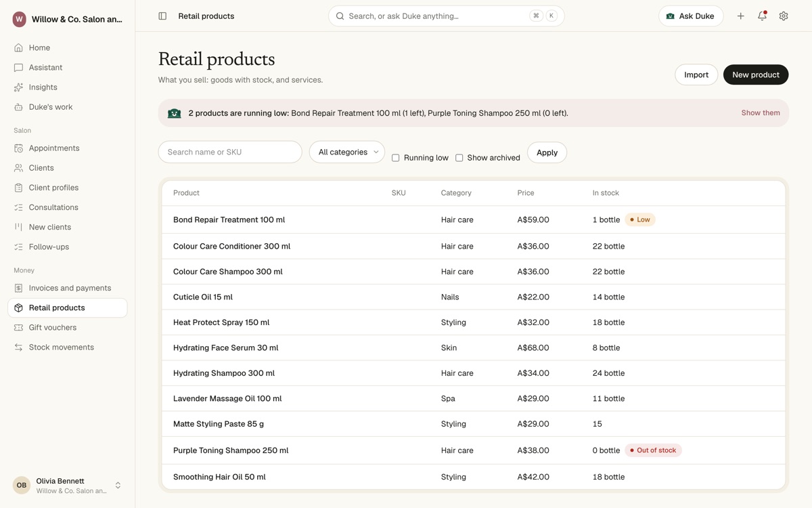Click the Stock movements arrows icon

(x=18, y=347)
